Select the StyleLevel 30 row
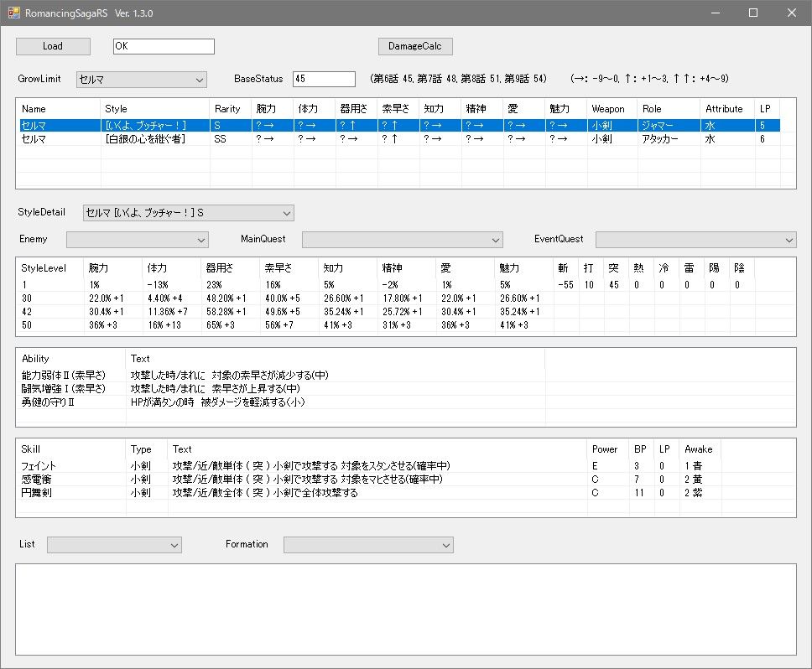812x669 pixels. (x=385, y=298)
